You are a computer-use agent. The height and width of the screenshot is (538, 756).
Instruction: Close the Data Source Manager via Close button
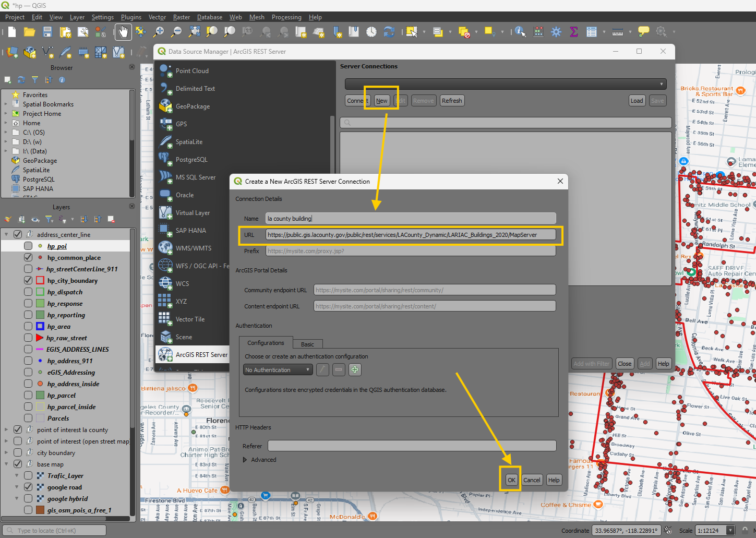pos(625,364)
